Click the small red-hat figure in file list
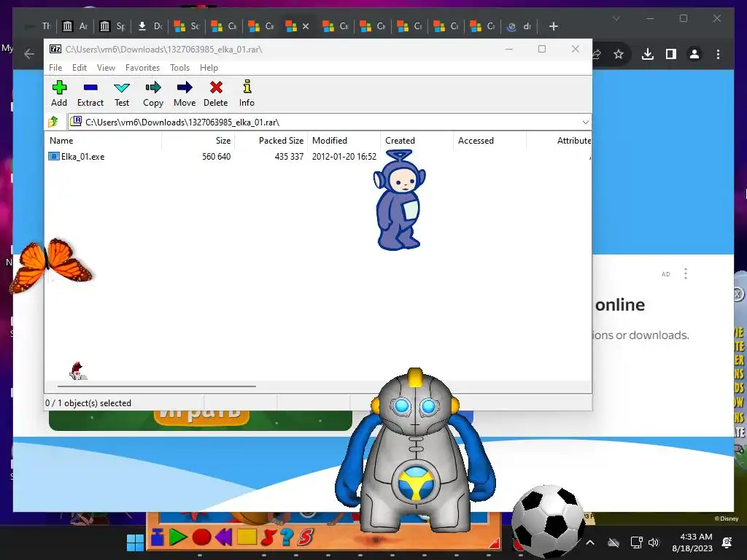Image resolution: width=747 pixels, height=560 pixels. 77,370
